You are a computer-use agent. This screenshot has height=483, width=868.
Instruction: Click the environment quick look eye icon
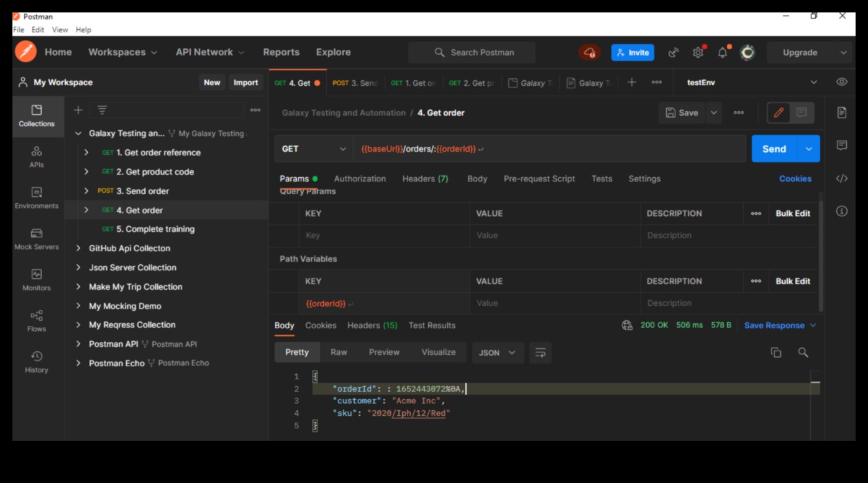tap(842, 82)
